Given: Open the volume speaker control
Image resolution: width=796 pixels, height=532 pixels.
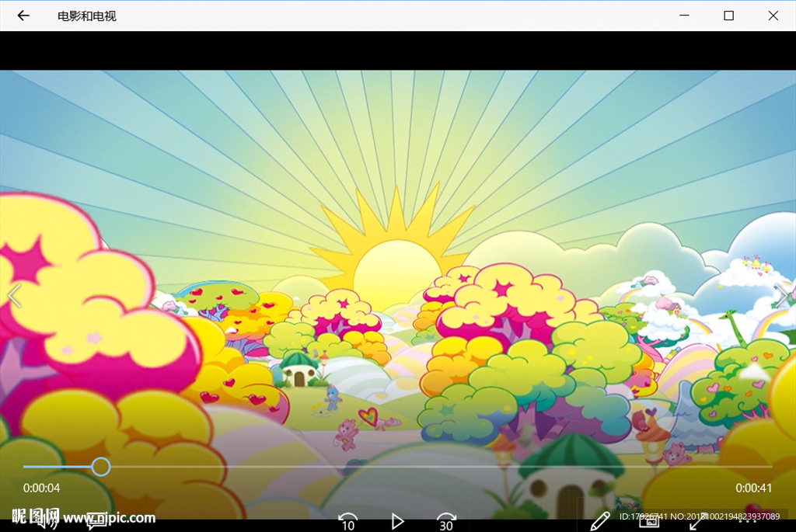Looking at the screenshot, I should (x=47, y=521).
